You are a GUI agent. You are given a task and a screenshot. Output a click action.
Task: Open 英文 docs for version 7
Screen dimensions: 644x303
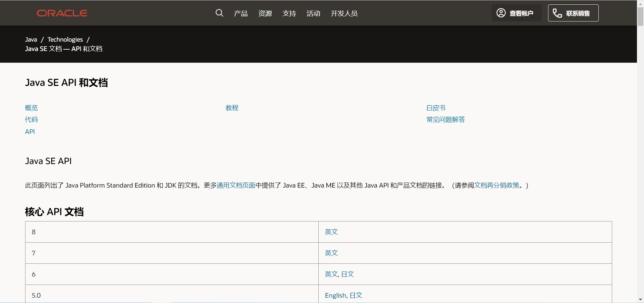[x=331, y=253]
